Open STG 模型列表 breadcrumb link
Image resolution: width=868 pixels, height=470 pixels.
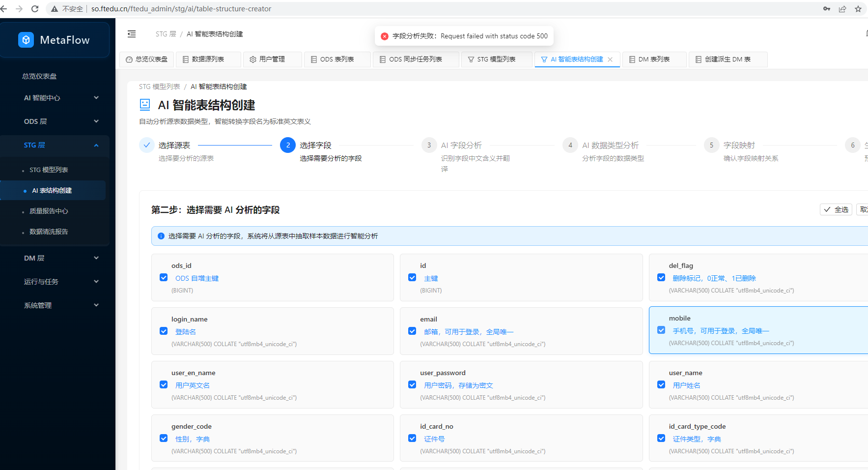click(x=159, y=87)
